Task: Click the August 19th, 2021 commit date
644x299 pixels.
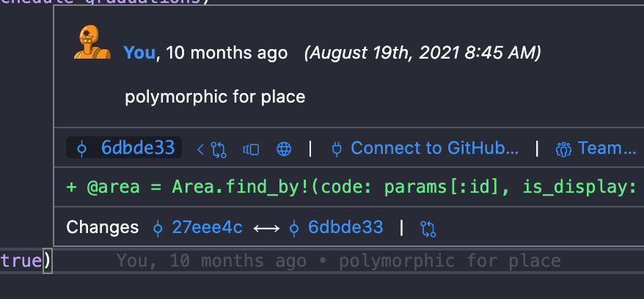Action: coord(422,53)
